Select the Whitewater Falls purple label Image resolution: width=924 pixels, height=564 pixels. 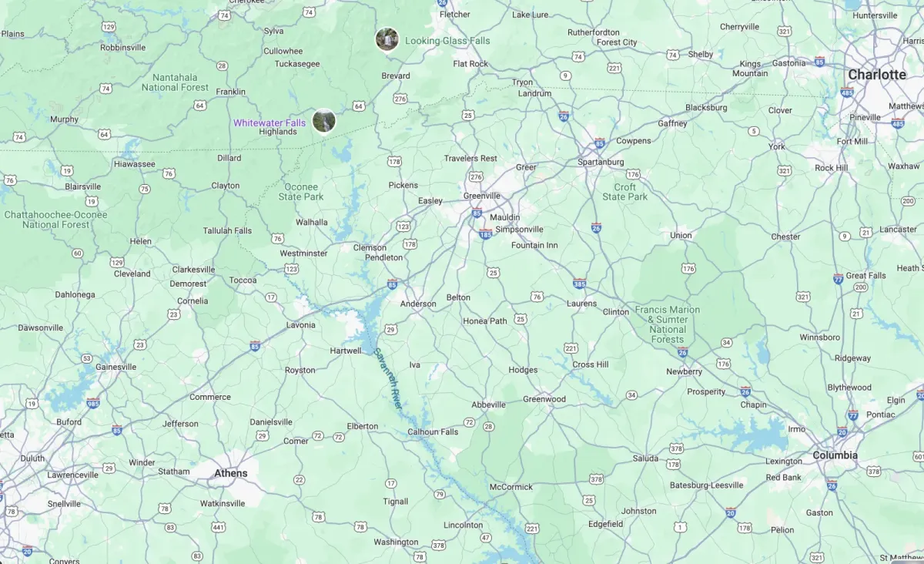pos(269,123)
